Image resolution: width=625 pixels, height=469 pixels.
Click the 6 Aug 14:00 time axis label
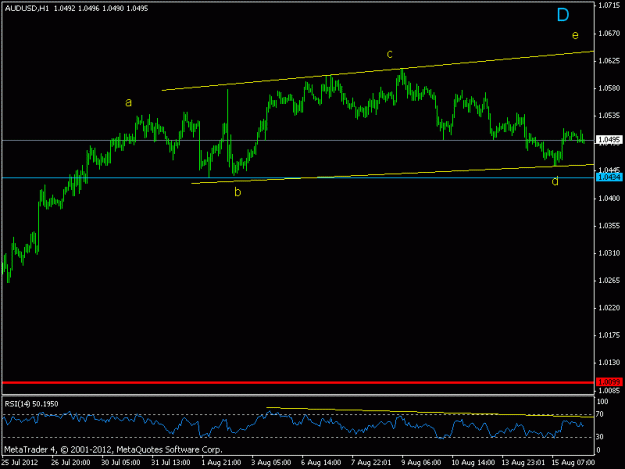click(321, 462)
